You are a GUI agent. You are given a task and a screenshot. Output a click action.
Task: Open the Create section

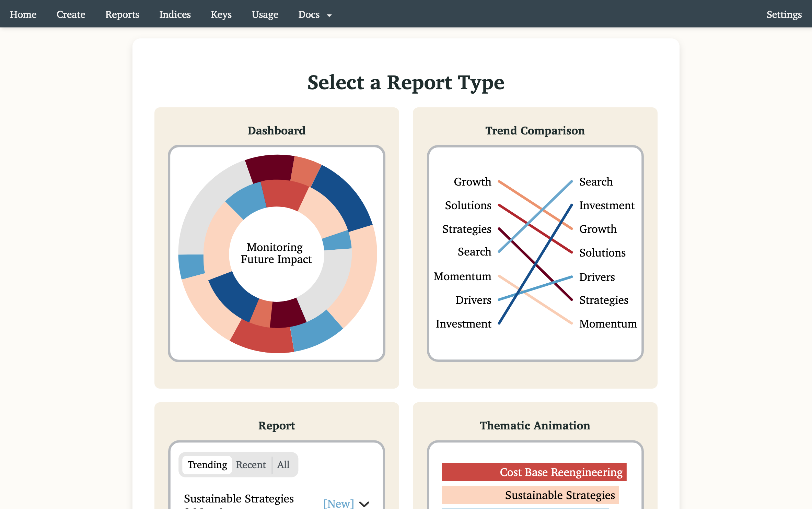(71, 14)
